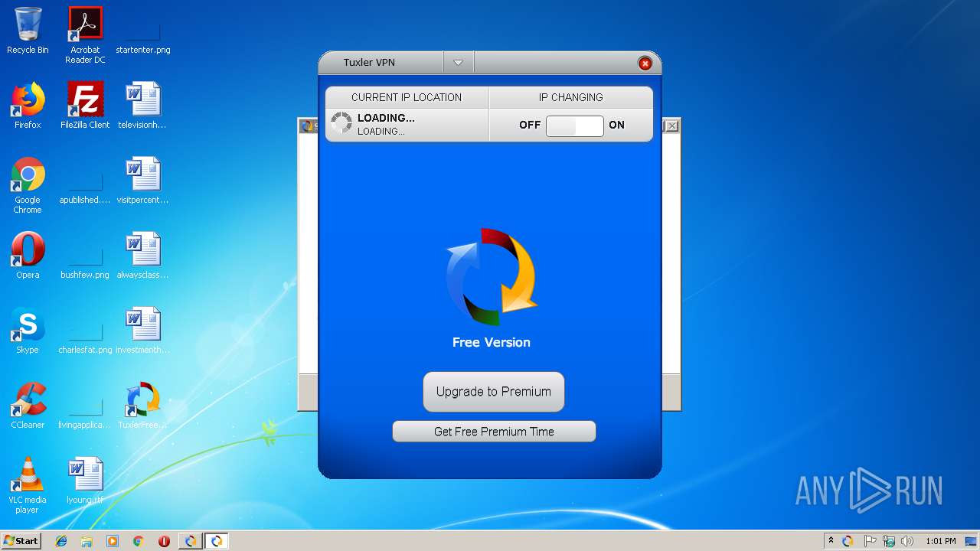This screenshot has width=980, height=551.
Task: Select Google Chrome desktop shortcut
Action: [28, 186]
